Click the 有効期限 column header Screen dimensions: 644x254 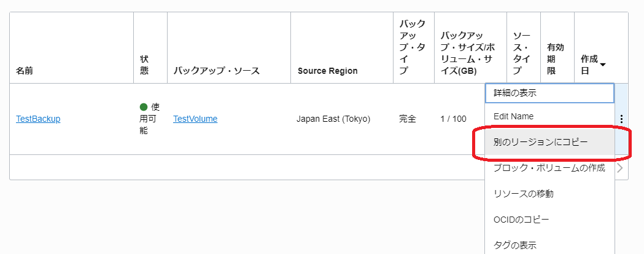coord(555,59)
